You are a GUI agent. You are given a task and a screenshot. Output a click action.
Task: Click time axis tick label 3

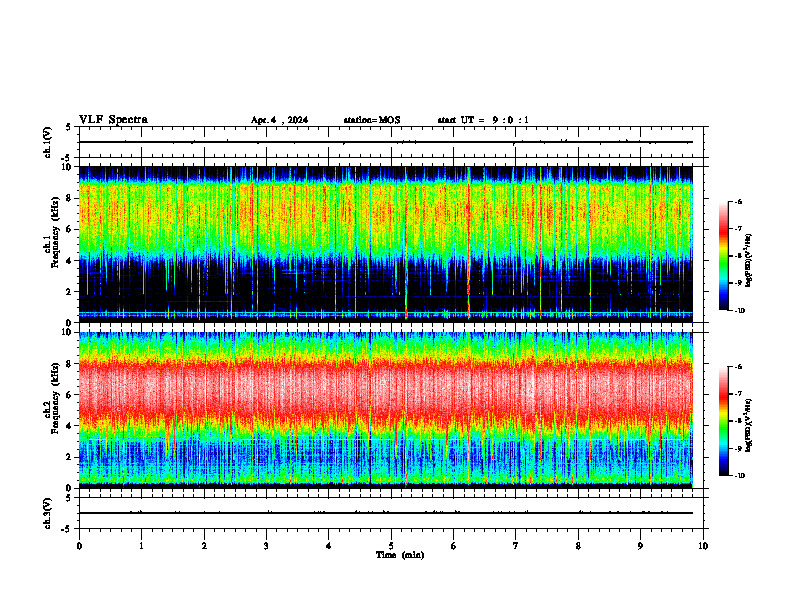click(266, 546)
